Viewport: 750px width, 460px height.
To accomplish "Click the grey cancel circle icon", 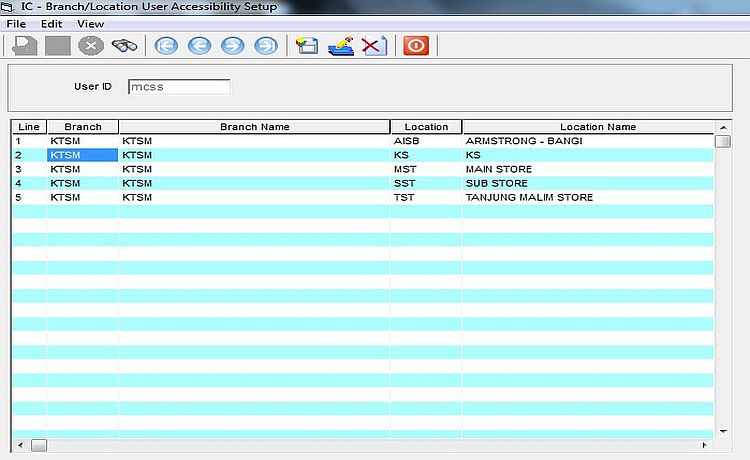I will [x=91, y=45].
